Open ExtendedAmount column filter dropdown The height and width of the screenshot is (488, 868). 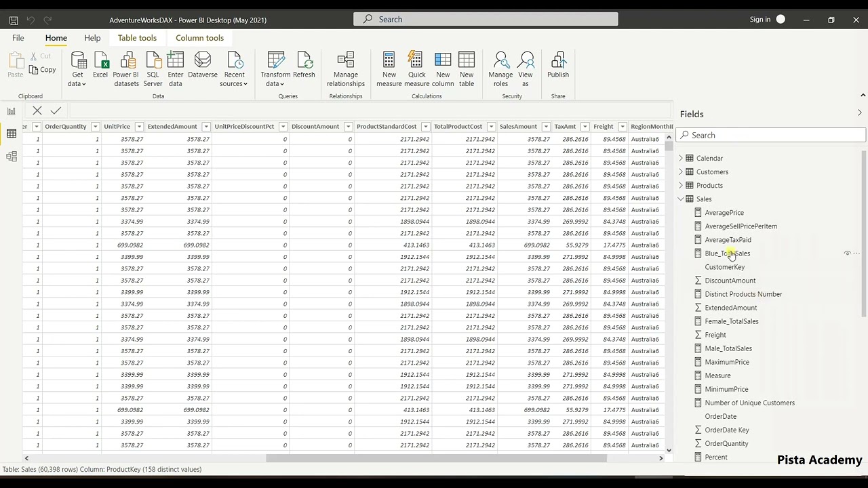[x=205, y=127]
